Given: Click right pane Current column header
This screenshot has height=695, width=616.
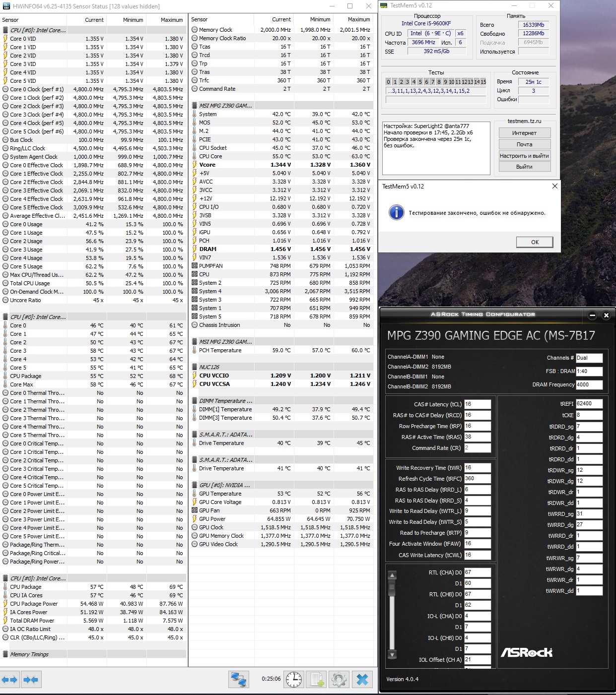Looking at the screenshot, I should click(274, 19).
